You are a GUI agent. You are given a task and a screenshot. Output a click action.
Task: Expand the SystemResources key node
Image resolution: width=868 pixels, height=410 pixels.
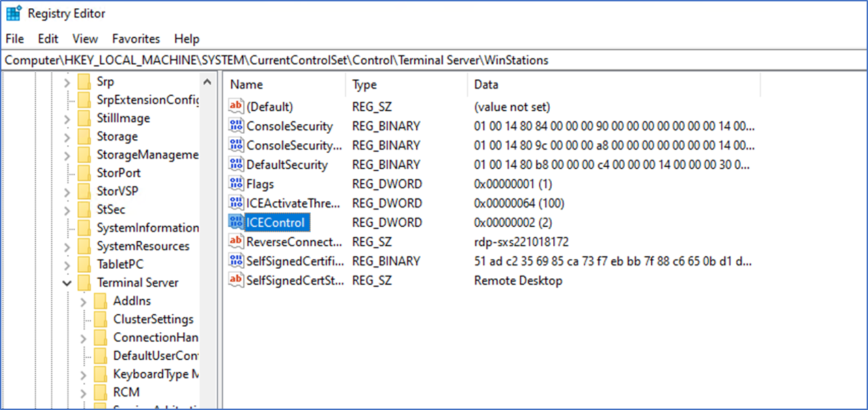[67, 246]
